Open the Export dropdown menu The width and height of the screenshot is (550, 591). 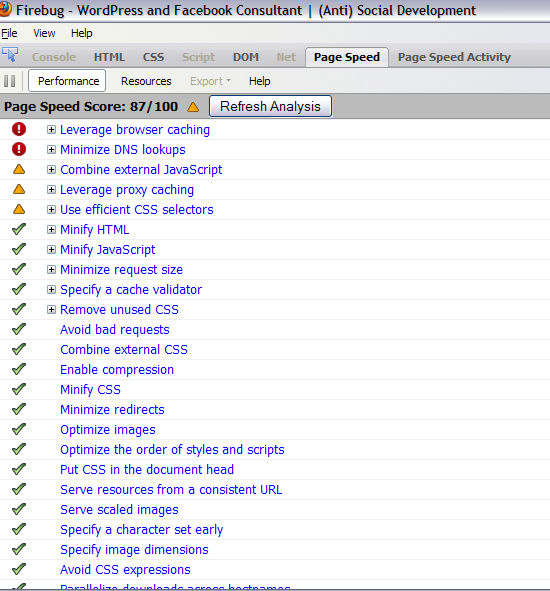(210, 81)
